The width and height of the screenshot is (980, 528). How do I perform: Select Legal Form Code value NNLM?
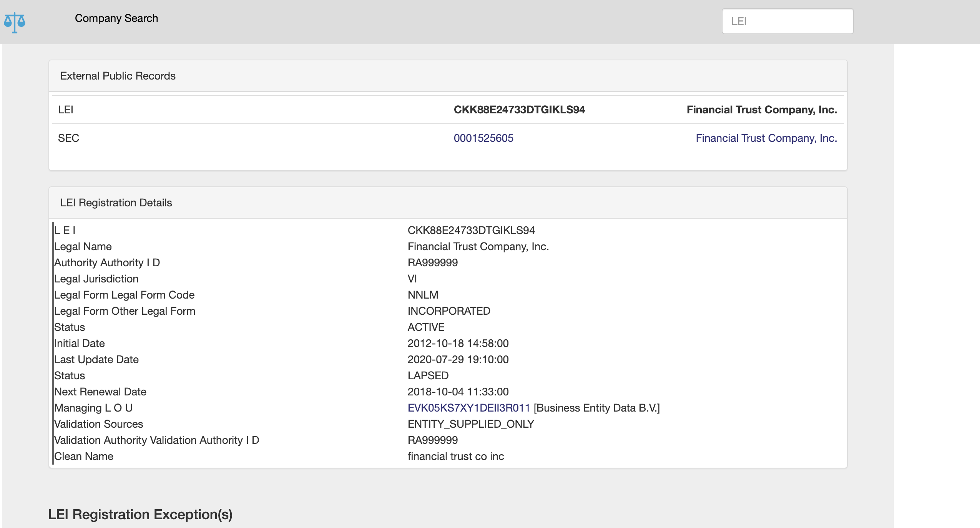(423, 295)
